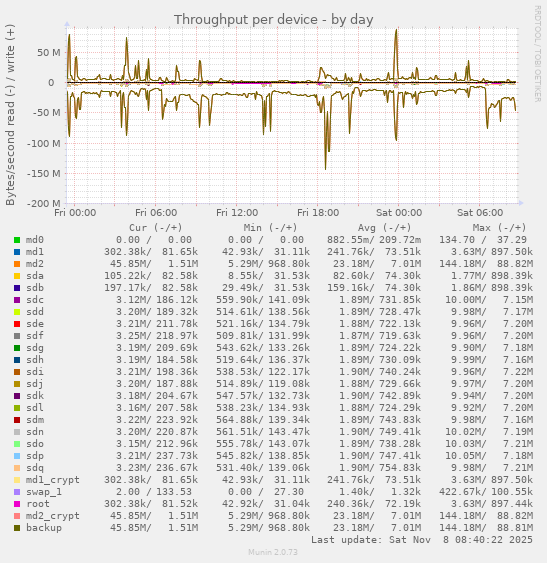Click the purple sdc legend swatch
Screen dimensions: 547x563
17,300
